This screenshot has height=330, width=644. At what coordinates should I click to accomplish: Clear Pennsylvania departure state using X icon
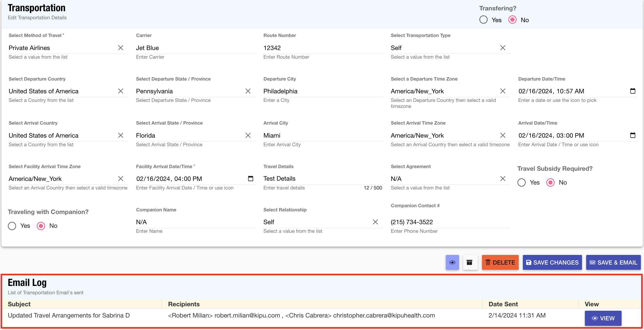[x=248, y=91]
